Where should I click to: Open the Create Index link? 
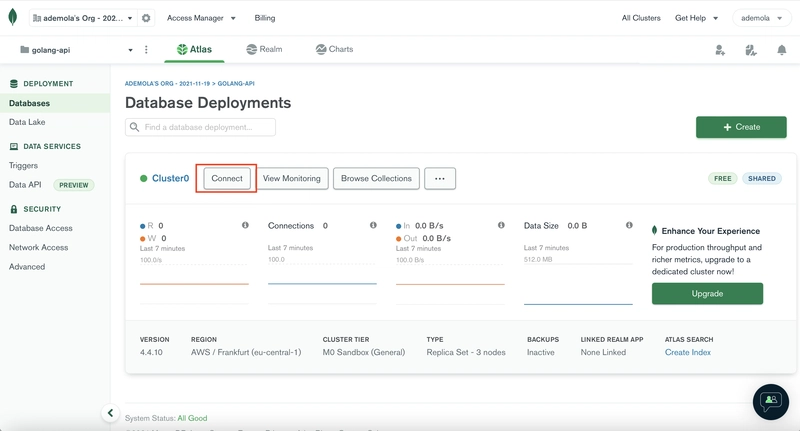pyautogui.click(x=687, y=352)
